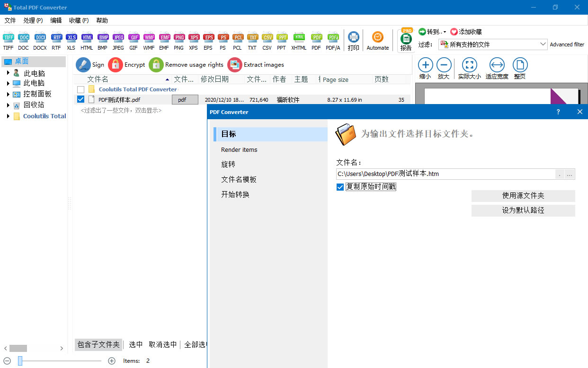588x368 pixels.
Task: Choose JPEG output icon
Action: point(118,37)
